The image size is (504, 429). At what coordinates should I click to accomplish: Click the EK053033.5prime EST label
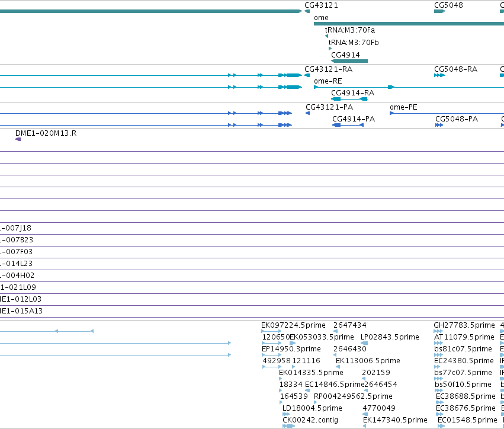click(x=322, y=337)
